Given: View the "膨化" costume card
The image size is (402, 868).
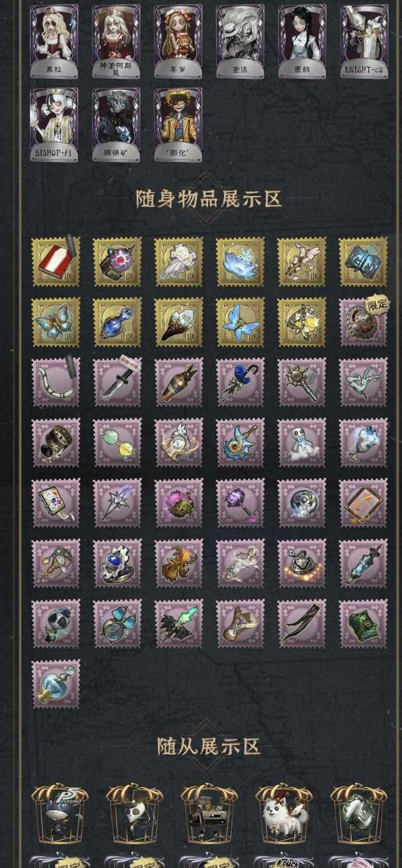Looking at the screenshot, I should point(178,125).
